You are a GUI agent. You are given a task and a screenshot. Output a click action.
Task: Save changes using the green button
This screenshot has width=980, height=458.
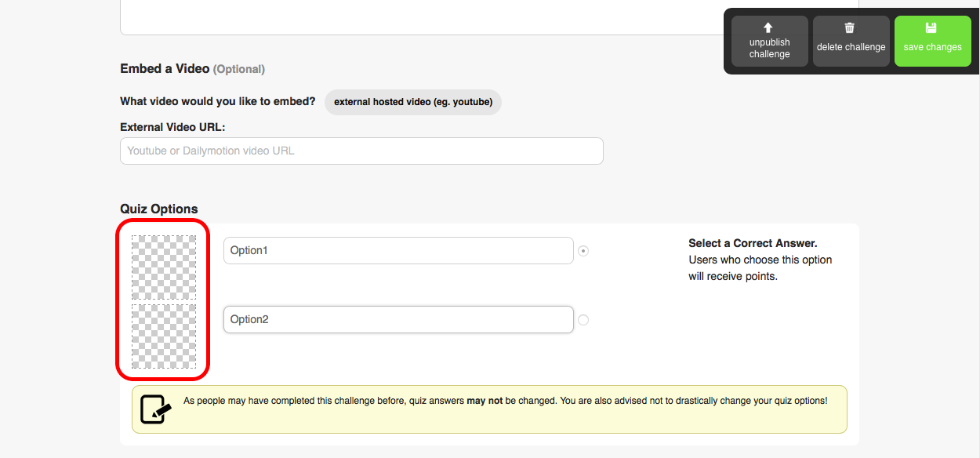(932, 41)
